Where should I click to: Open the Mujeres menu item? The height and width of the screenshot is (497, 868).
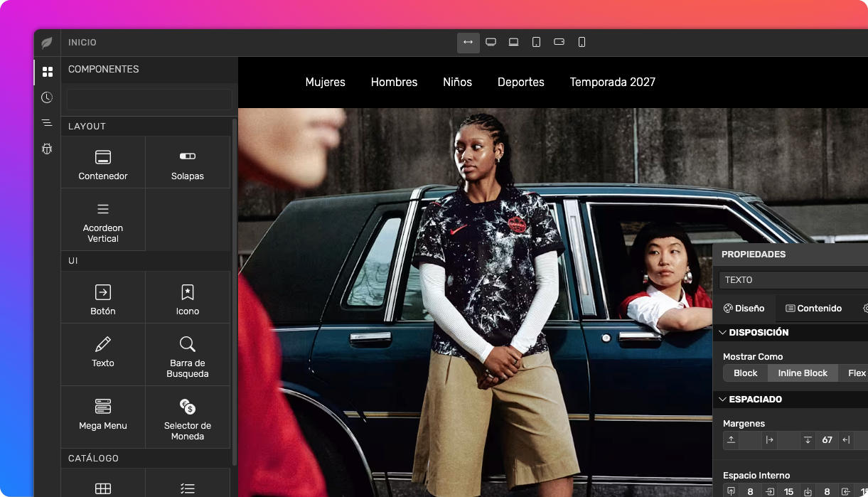point(326,82)
